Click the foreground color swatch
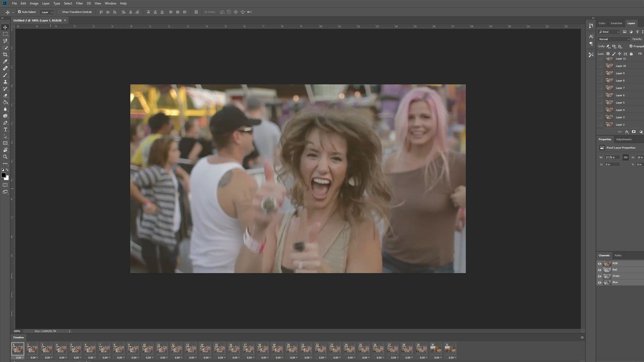 click(4, 175)
